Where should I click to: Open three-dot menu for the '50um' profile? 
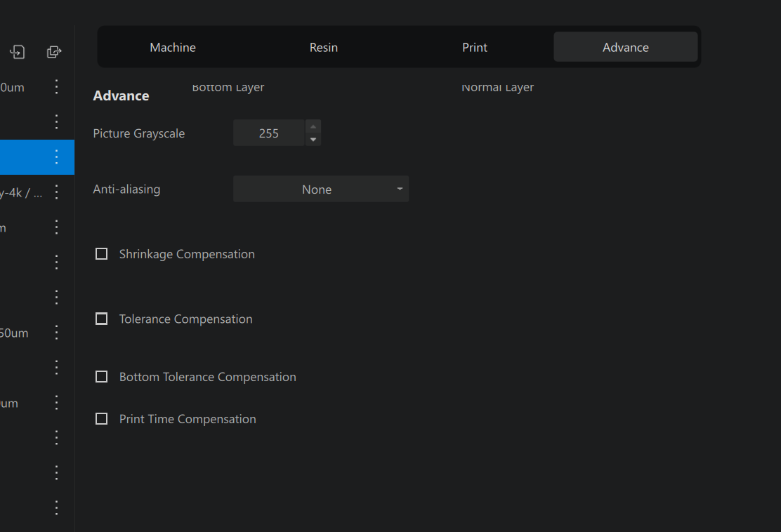pyautogui.click(x=56, y=333)
